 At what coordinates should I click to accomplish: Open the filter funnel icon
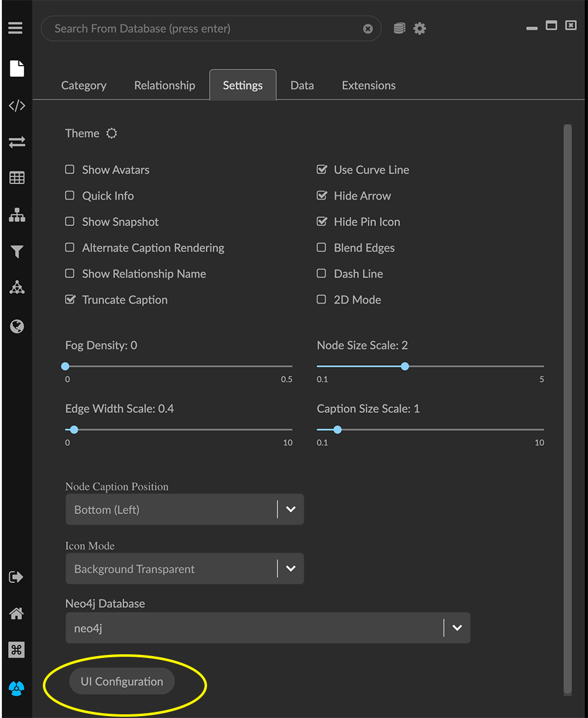pyautogui.click(x=17, y=252)
